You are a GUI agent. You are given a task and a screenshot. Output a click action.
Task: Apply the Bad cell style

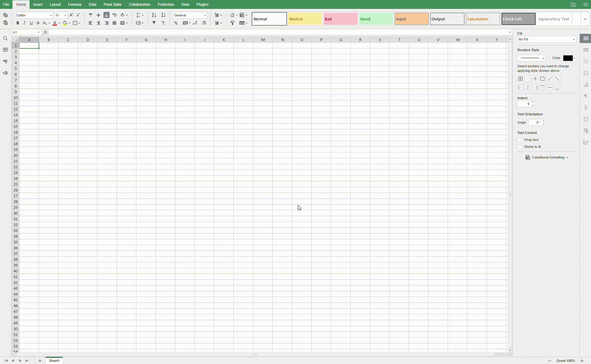point(340,19)
